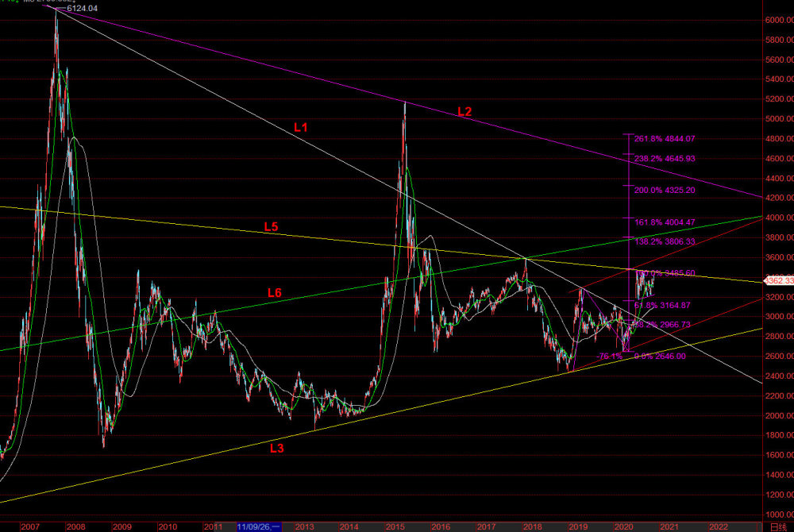Click the 6000.00 price axis label
The image size is (794, 532).
coord(780,20)
